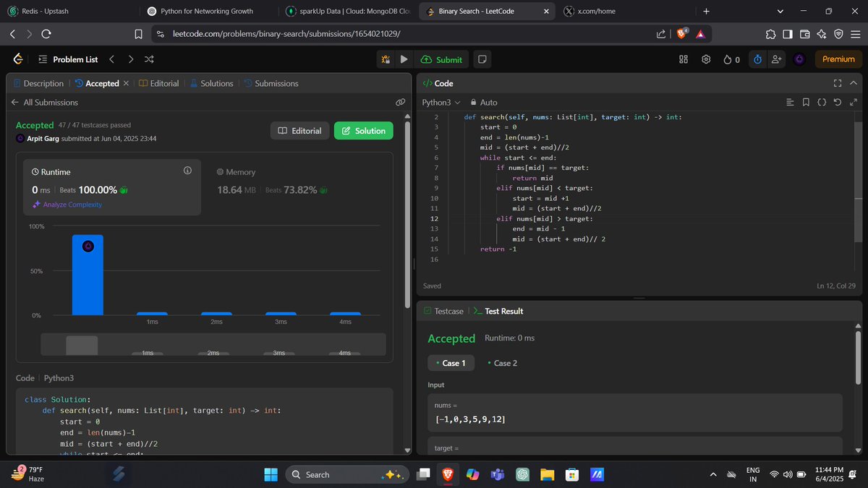Click the submission panel scrollbar down arrow
Screen dimensions: 868x488
pyautogui.click(x=408, y=450)
